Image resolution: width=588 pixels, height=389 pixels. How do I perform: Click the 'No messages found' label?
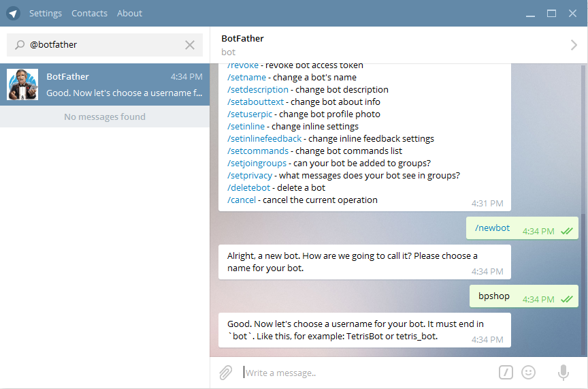coord(105,116)
